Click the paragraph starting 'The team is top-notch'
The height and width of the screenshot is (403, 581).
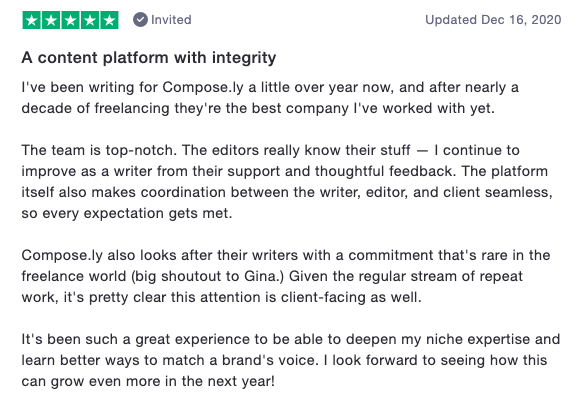(x=287, y=181)
